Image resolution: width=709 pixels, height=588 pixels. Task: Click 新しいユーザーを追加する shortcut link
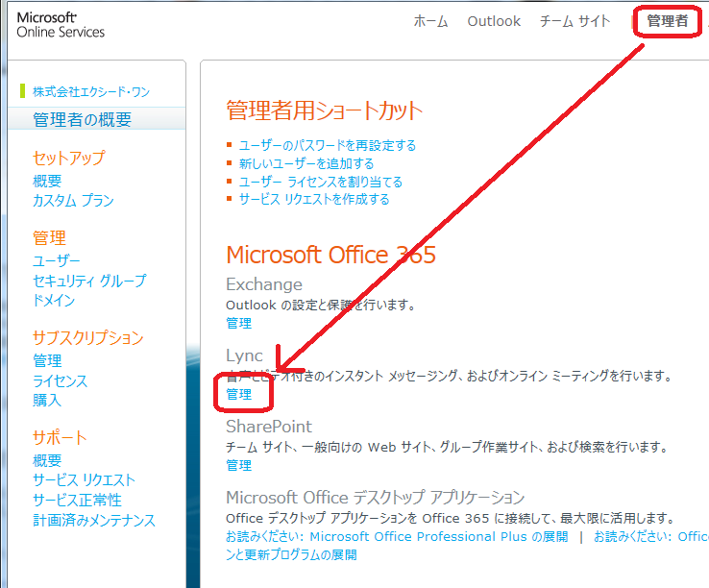306,163
